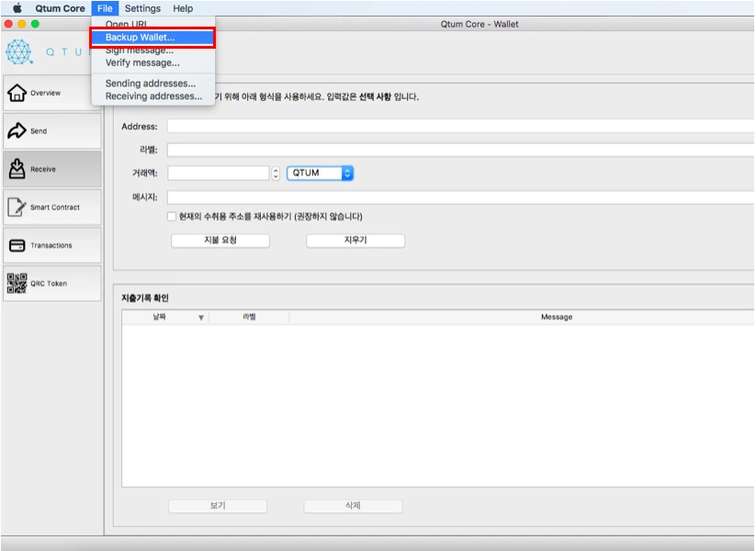
Task: Sort history by 날짜 date column
Action: click(x=165, y=317)
